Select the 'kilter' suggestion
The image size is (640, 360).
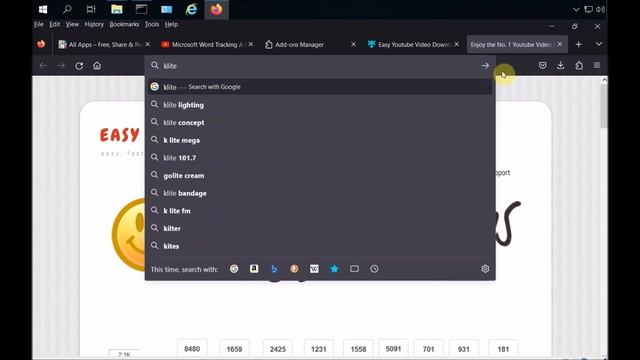point(320,228)
